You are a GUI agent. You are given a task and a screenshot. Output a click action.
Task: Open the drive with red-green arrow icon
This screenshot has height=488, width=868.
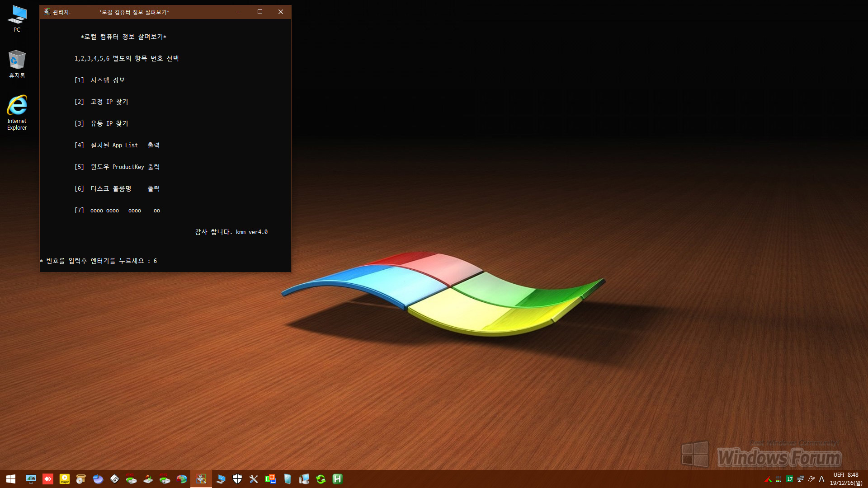click(x=148, y=479)
